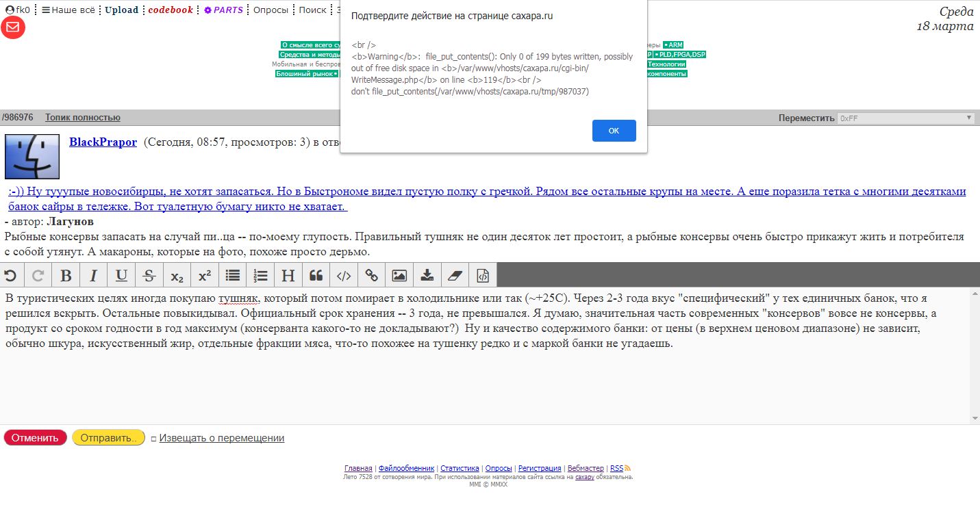Open the Опросы footer link

[x=499, y=468]
